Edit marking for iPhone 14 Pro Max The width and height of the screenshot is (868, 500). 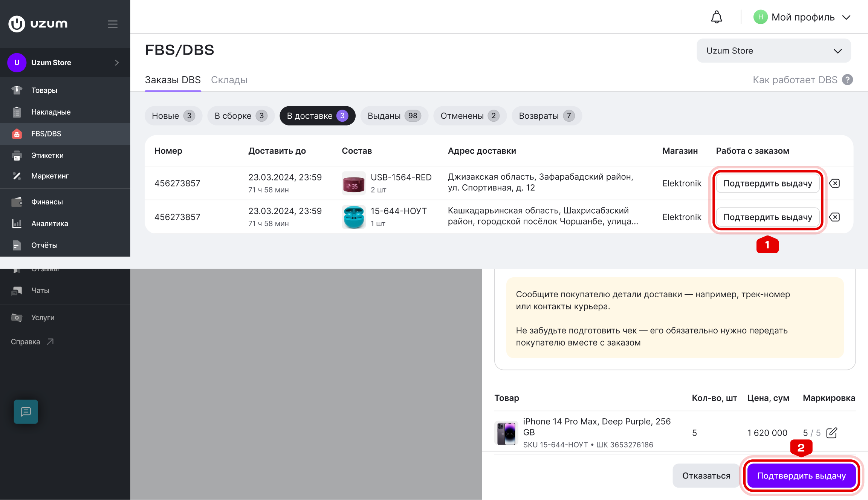pyautogui.click(x=831, y=433)
